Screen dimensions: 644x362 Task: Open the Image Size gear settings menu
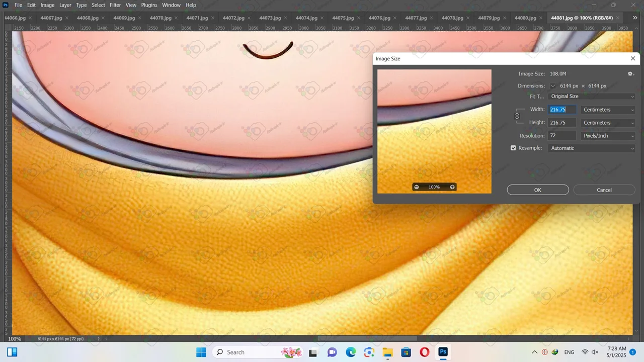click(x=630, y=74)
